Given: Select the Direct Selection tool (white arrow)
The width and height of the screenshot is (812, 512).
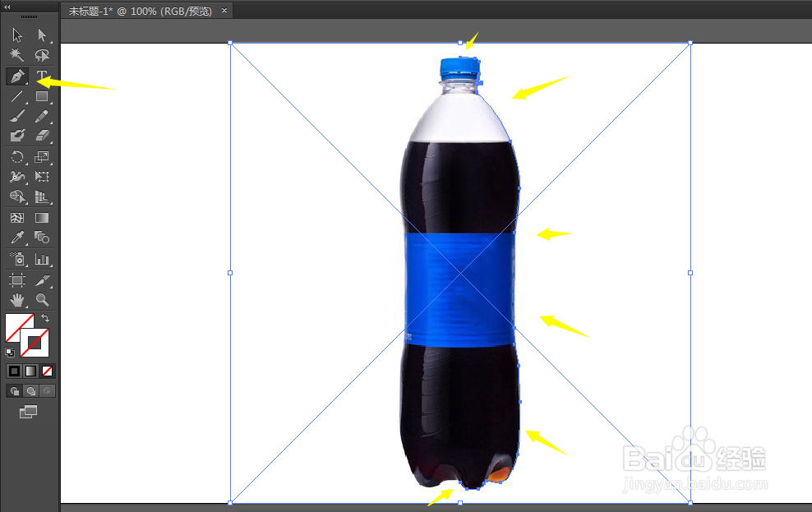Looking at the screenshot, I should point(42,35).
